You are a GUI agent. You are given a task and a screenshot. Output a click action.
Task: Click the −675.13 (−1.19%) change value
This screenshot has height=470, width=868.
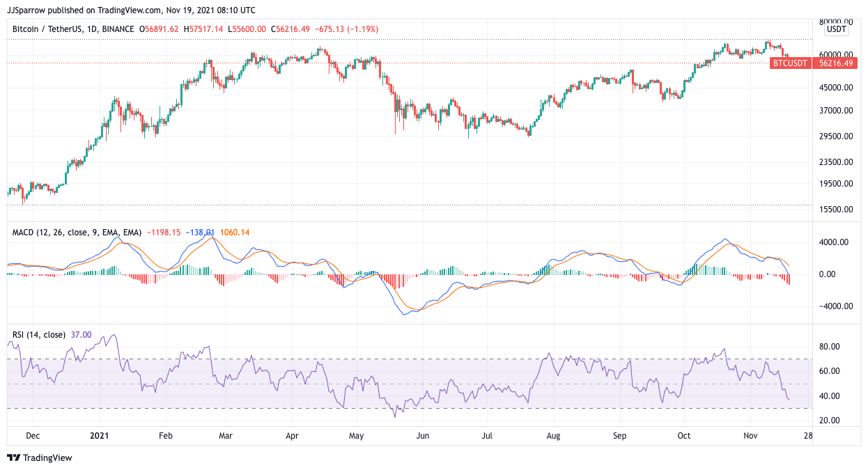(x=348, y=29)
